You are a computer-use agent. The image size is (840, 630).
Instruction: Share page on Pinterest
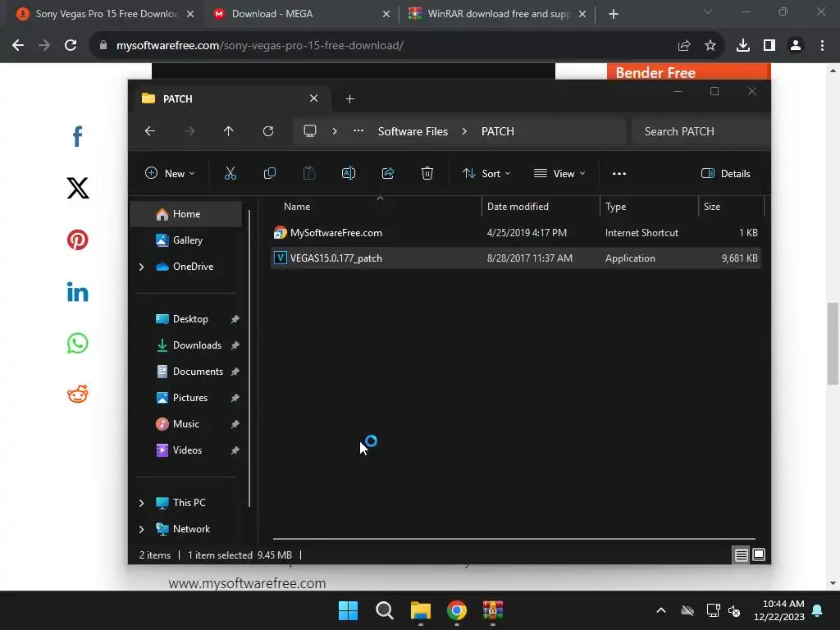[78, 240]
